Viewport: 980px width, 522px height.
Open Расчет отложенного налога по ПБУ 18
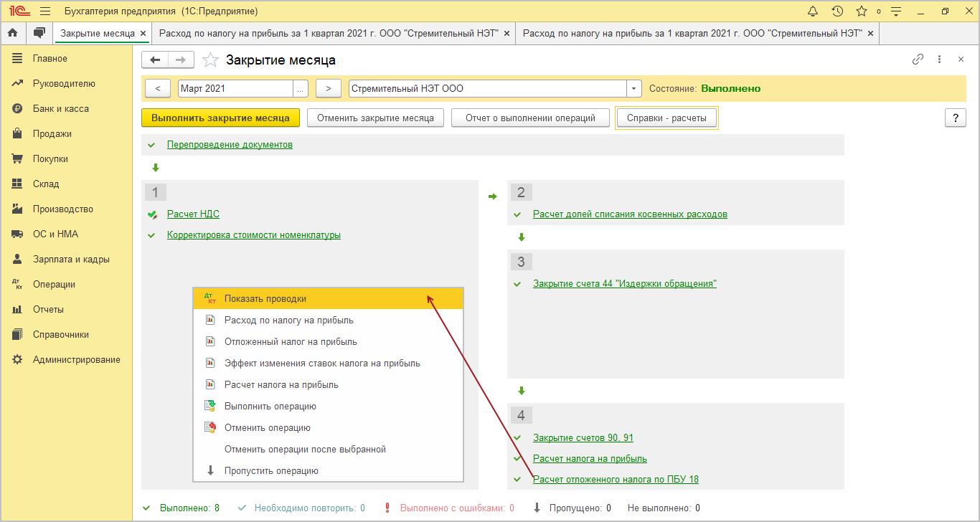pos(616,479)
